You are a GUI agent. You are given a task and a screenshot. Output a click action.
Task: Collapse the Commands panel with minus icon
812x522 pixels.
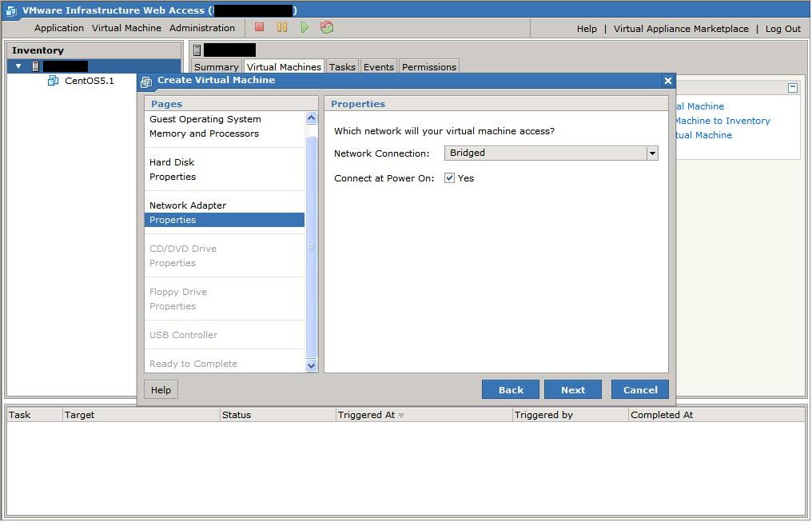click(792, 88)
